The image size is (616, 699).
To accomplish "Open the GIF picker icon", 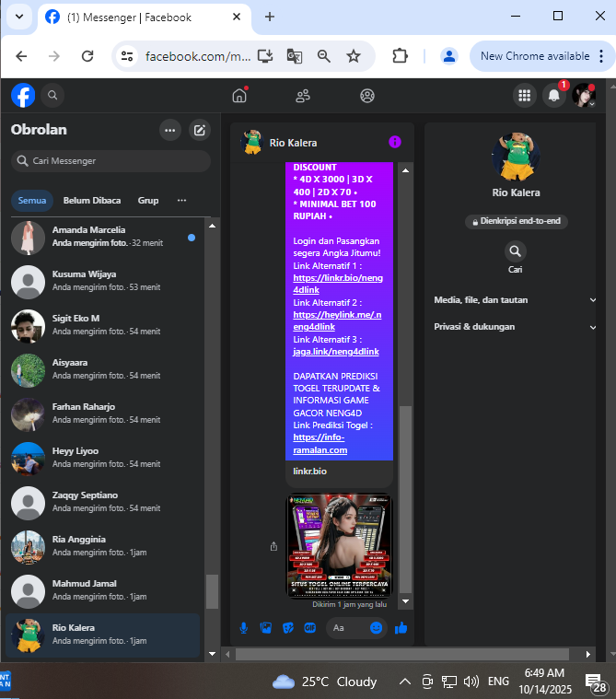I will (310, 628).
